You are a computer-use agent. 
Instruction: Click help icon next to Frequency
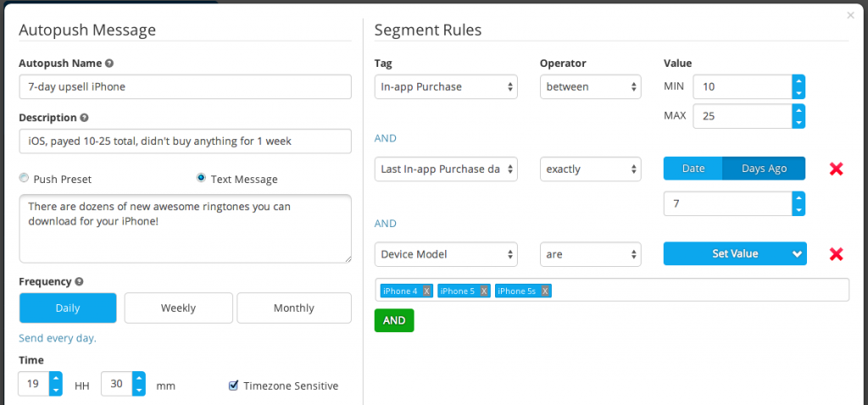click(x=79, y=281)
